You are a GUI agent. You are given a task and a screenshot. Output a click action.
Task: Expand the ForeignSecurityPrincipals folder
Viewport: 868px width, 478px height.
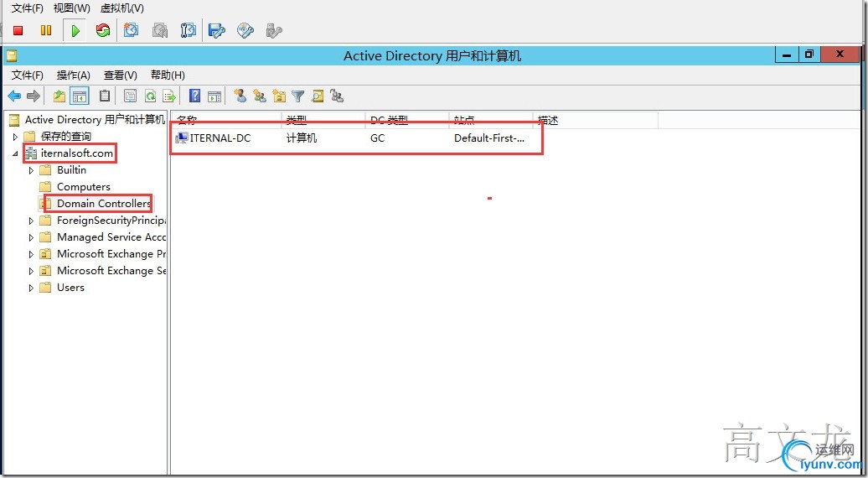pos(32,221)
